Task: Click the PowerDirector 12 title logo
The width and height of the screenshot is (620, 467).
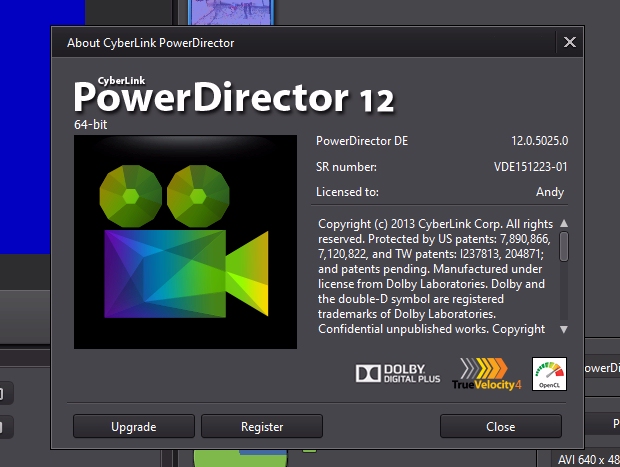Action: click(234, 95)
